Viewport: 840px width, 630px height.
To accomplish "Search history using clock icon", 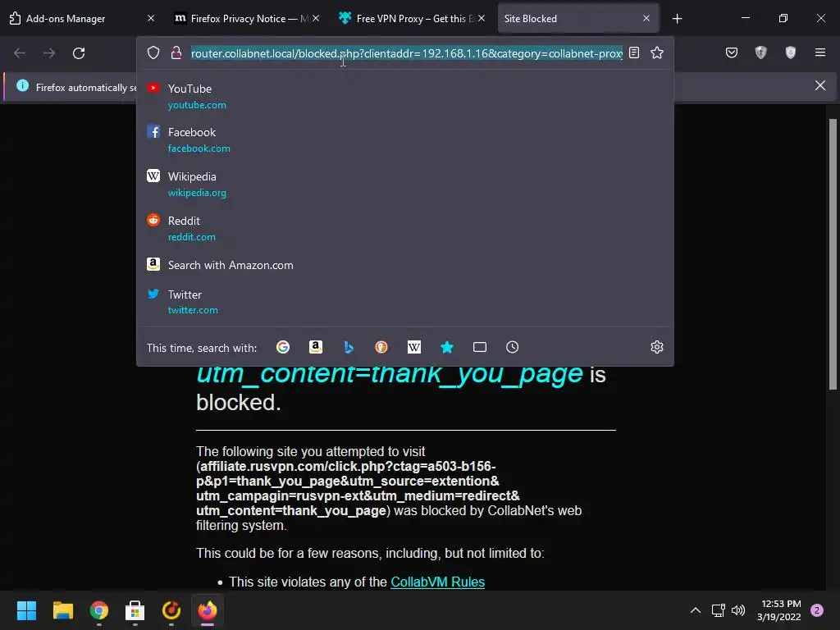I will pos(512,347).
